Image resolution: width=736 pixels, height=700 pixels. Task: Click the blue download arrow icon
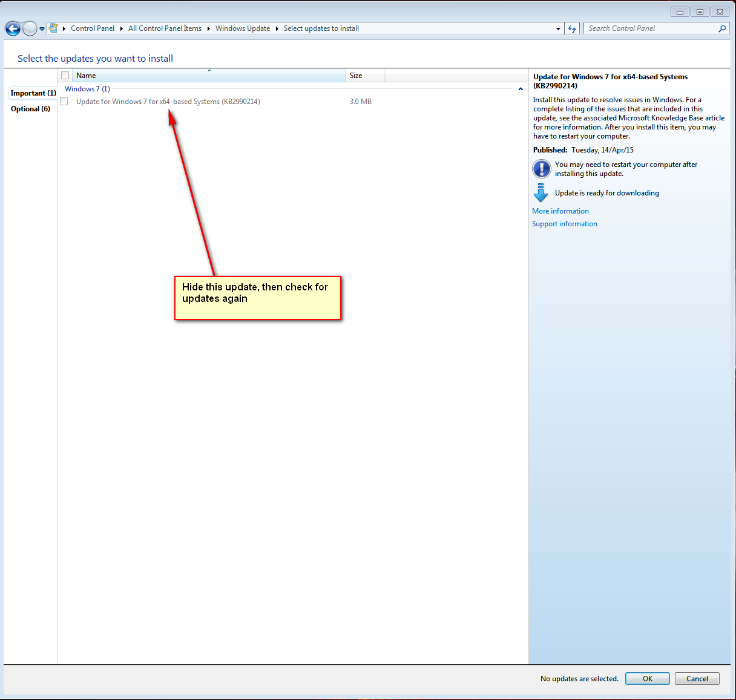pos(540,192)
